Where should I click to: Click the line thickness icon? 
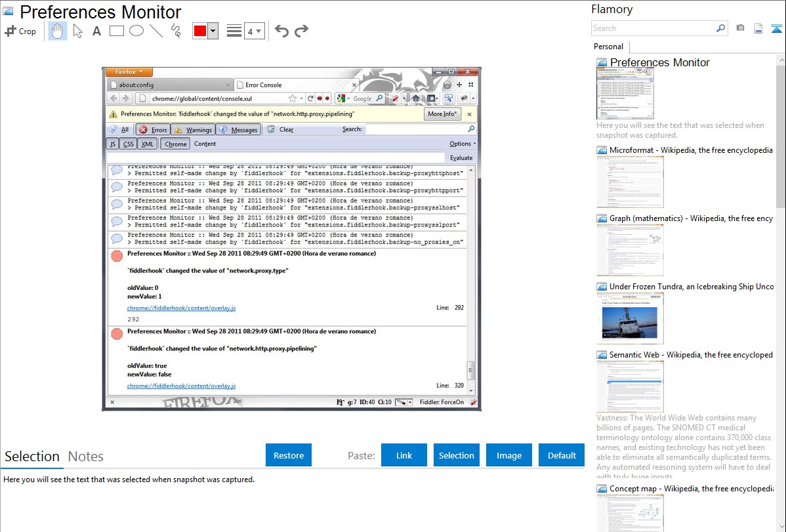pyautogui.click(x=234, y=31)
